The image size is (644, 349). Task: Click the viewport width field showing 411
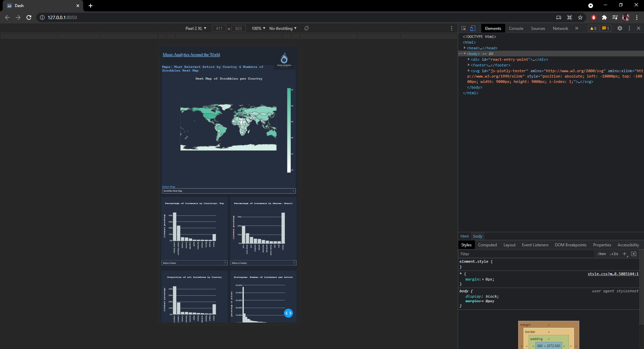point(219,28)
